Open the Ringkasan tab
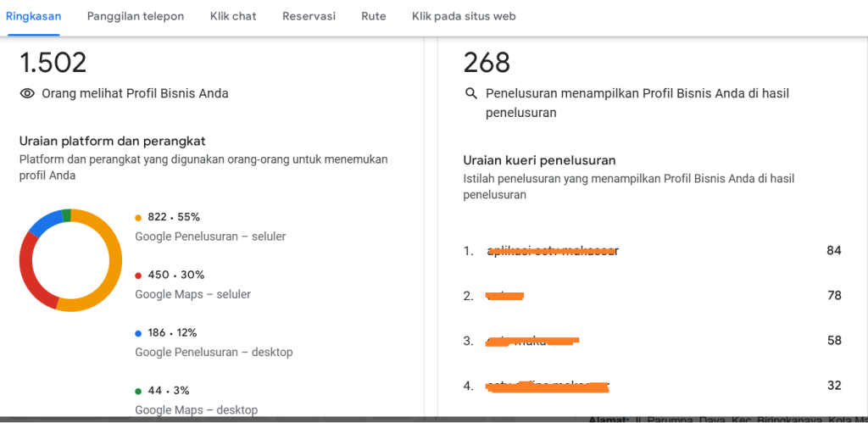This screenshot has height=423, width=868. [33, 16]
